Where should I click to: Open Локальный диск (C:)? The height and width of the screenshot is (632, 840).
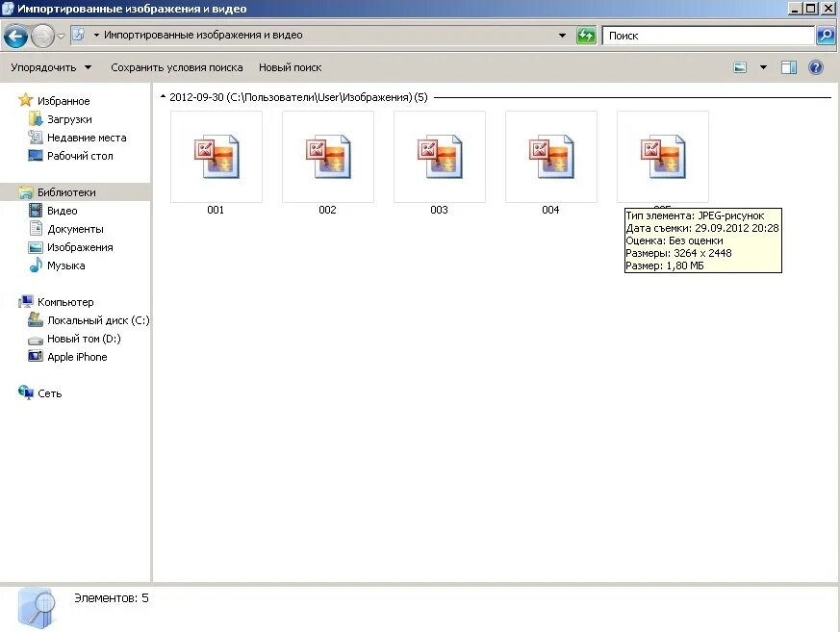98,320
